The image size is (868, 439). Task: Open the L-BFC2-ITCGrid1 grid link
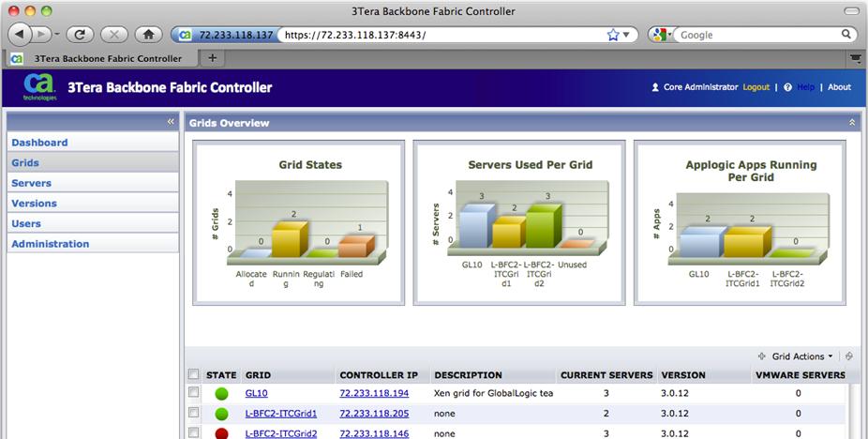281,413
